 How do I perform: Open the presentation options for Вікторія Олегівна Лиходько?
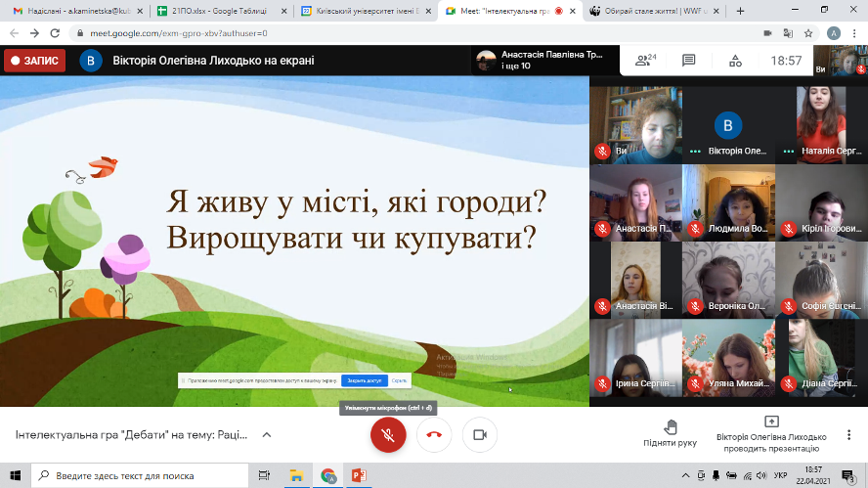point(771,434)
